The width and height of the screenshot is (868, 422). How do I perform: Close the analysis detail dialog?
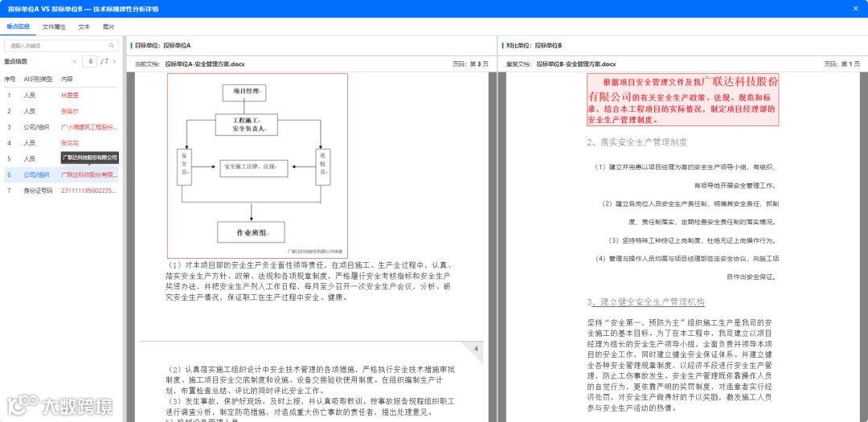point(857,9)
